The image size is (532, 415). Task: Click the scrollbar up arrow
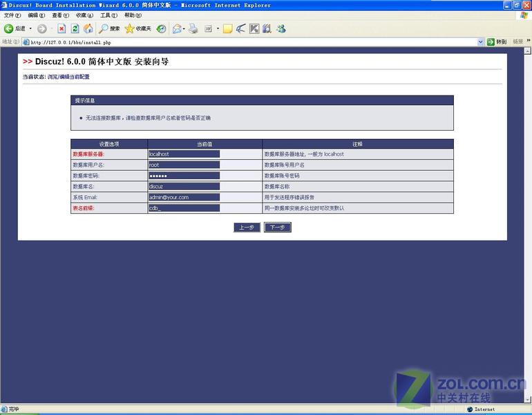[528, 51]
